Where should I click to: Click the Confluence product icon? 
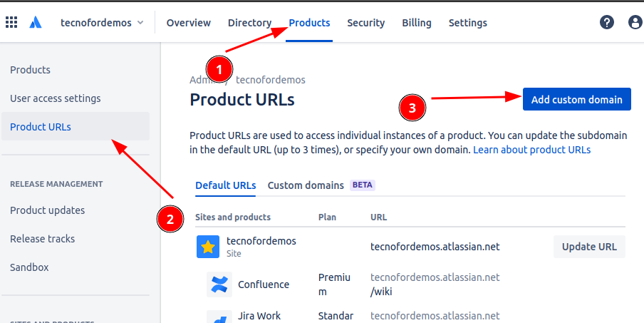218,284
